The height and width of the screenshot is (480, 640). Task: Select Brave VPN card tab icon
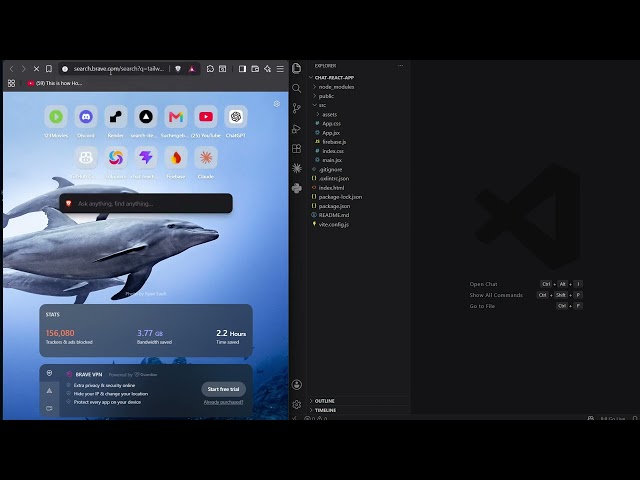pos(49,373)
